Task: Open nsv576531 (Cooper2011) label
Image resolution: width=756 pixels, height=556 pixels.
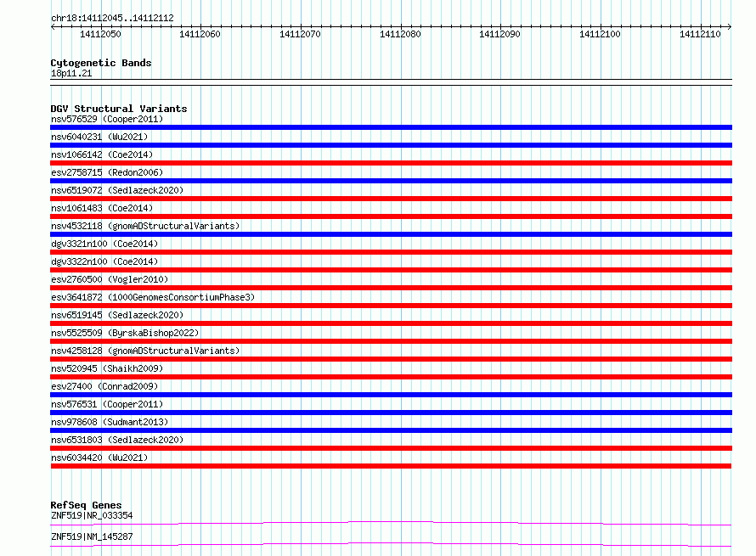Action: click(x=107, y=404)
